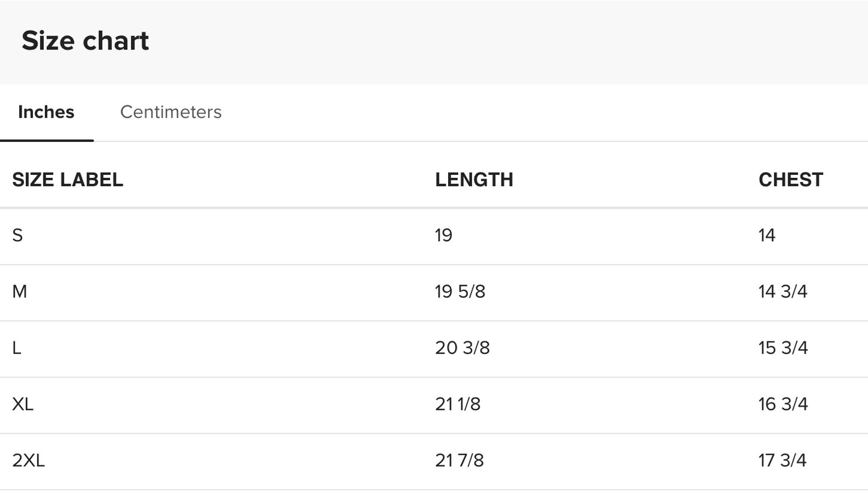Click the 14 3/4 chest value
The height and width of the screenshot is (500, 868).
(x=783, y=291)
